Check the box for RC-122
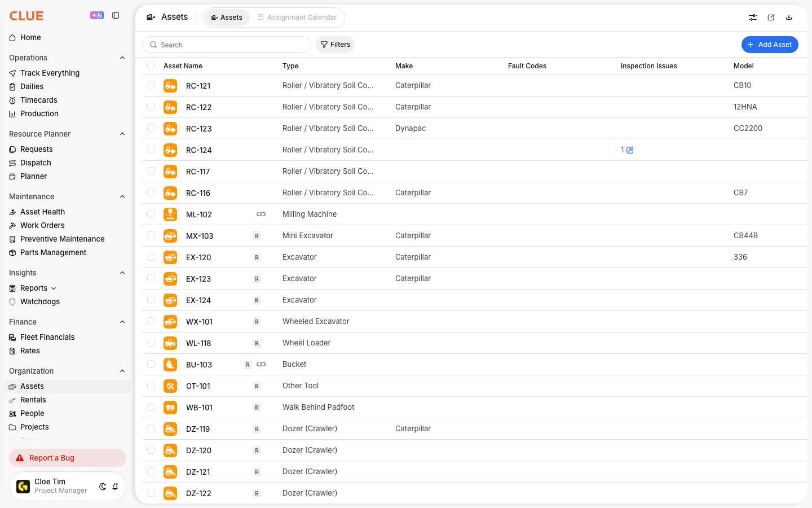 [x=151, y=107]
